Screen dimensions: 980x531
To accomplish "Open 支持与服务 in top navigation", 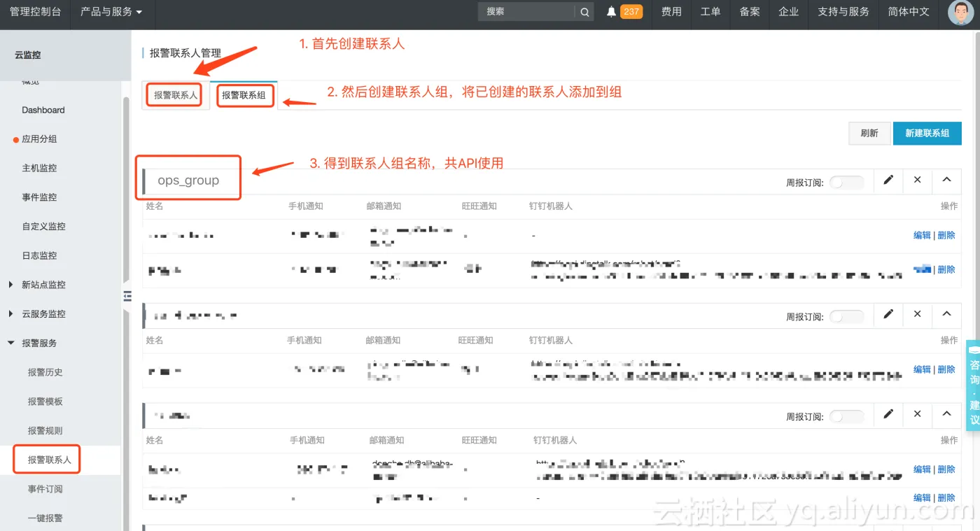I will 843,12.
